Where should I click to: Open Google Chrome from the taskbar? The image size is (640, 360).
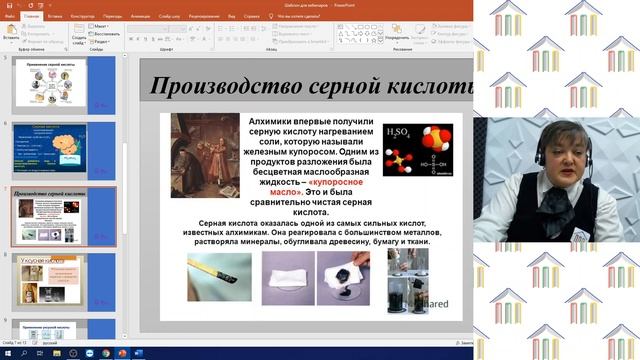106,353
